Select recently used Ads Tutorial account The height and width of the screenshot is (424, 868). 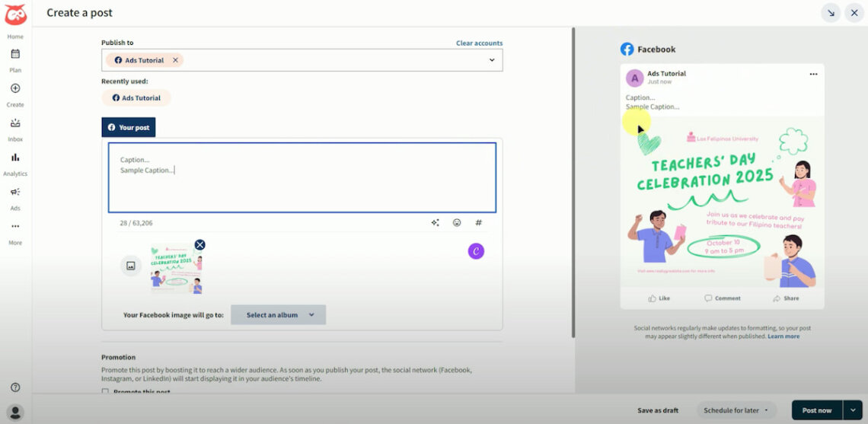[x=136, y=98]
